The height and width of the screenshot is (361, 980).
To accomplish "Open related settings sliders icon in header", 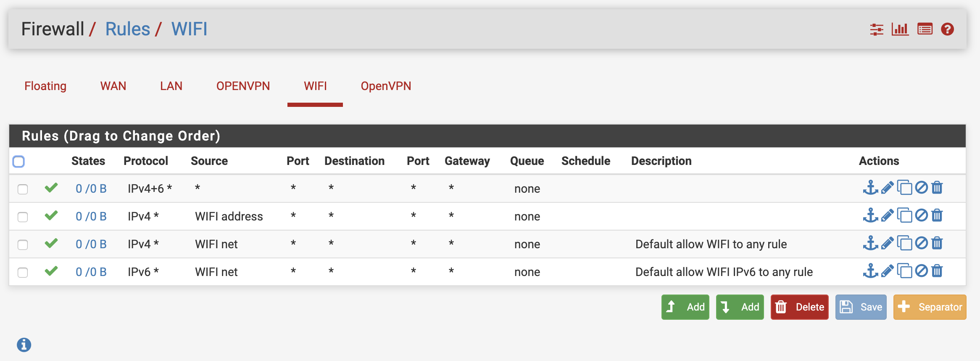I will (876, 29).
